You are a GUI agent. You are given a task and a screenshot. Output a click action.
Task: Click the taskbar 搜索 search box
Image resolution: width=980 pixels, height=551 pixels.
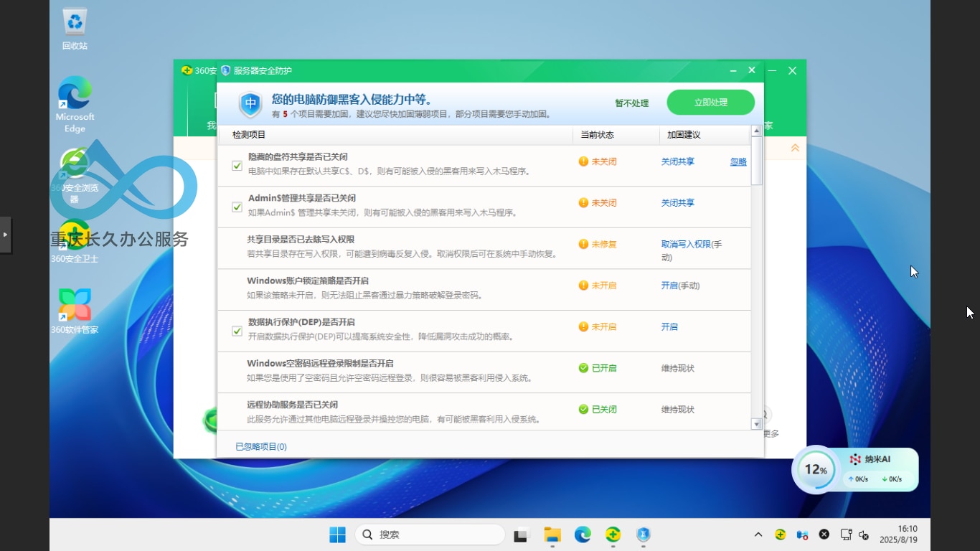click(x=430, y=534)
